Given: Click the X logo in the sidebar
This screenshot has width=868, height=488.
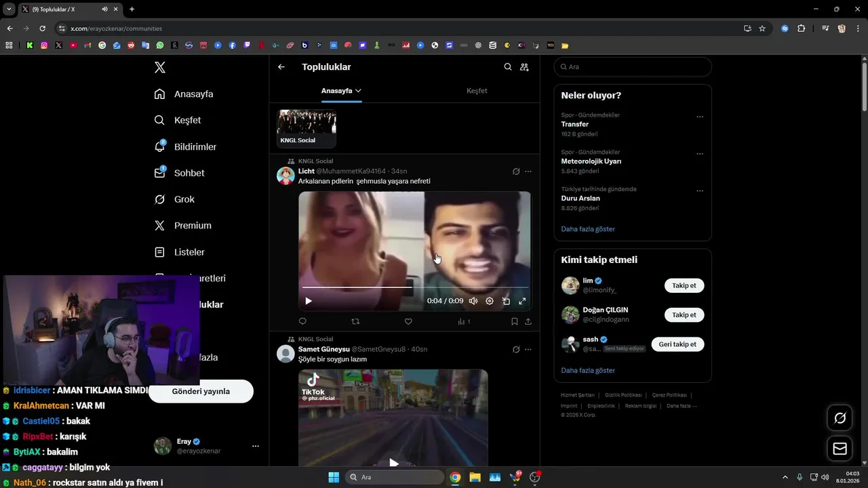Looking at the screenshot, I should click(159, 67).
